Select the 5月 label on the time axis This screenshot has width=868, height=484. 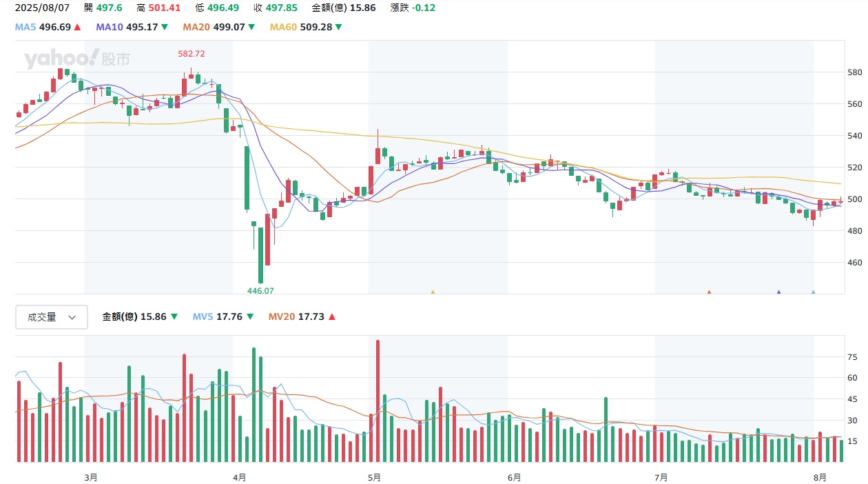[x=374, y=477]
